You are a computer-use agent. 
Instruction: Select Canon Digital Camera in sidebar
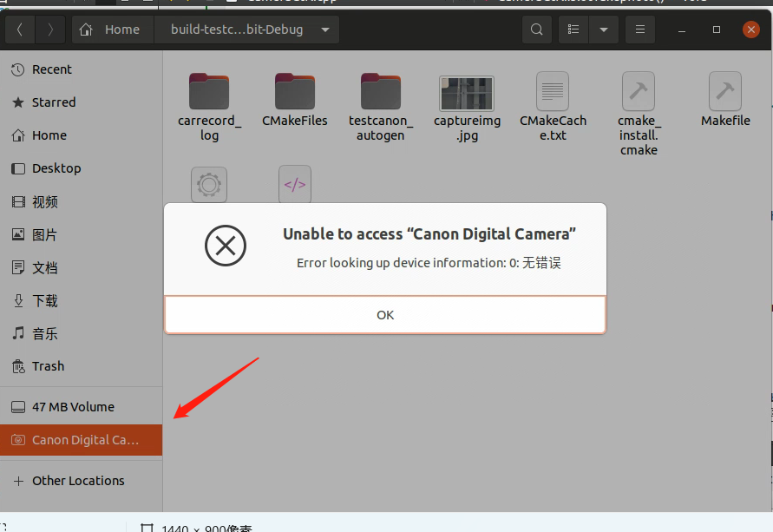click(81, 440)
